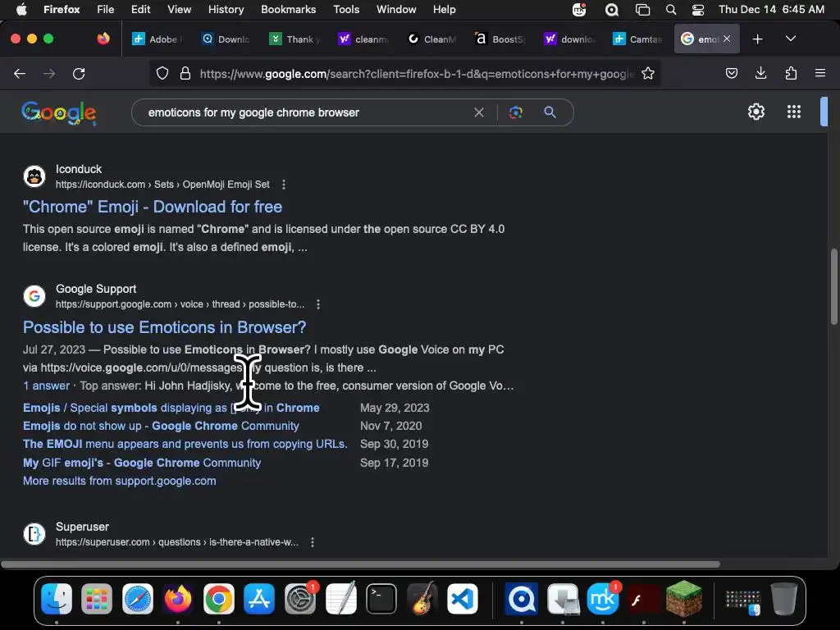Open the Google apps grid

click(794, 112)
